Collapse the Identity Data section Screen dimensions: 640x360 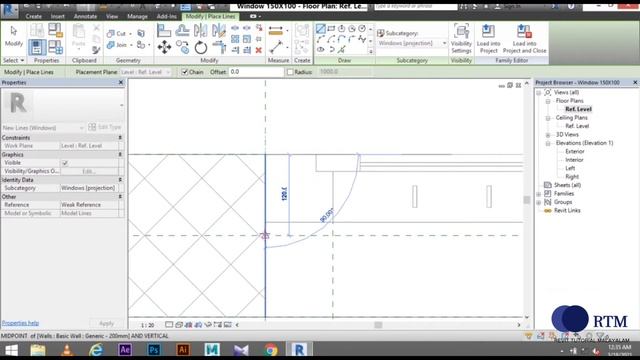pos(120,180)
